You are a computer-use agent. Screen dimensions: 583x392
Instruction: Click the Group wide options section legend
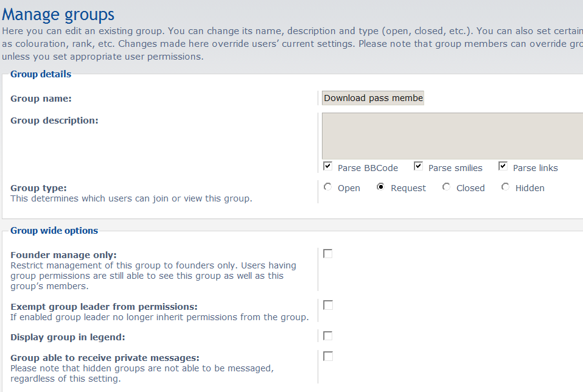pyautogui.click(x=54, y=231)
